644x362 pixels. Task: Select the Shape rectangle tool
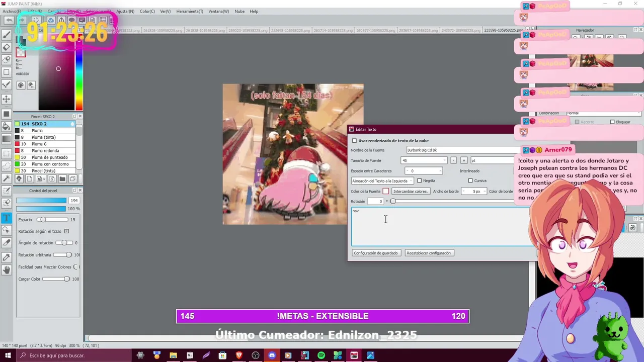coord(7,72)
